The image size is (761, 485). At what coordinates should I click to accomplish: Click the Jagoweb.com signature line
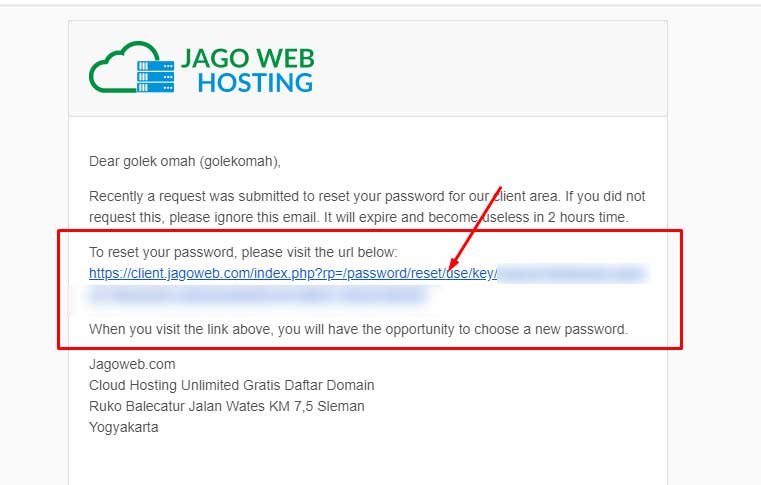pyautogui.click(x=132, y=364)
